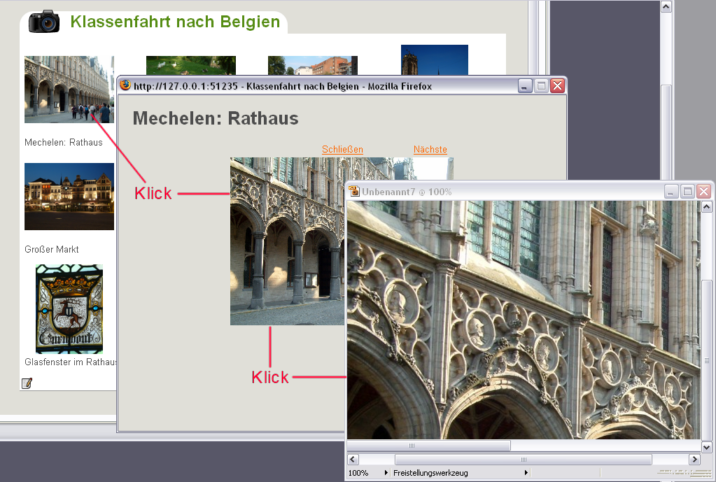Click the Schließen link in the popup
716x482 pixels.
point(342,149)
